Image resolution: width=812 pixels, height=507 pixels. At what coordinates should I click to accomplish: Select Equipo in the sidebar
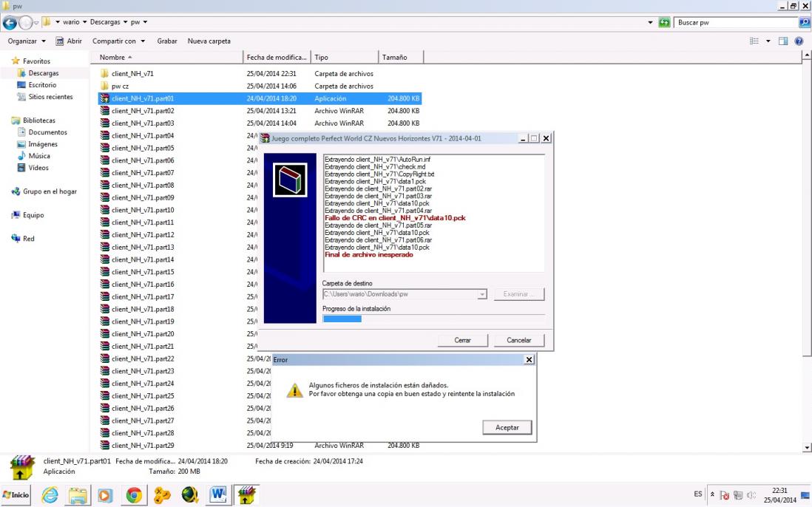(33, 214)
